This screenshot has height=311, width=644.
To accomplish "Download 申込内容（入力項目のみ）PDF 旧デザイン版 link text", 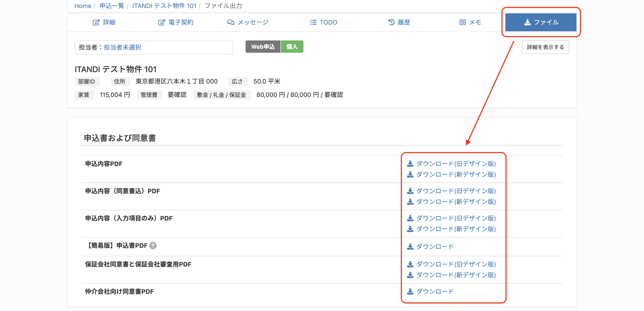I will 456,218.
